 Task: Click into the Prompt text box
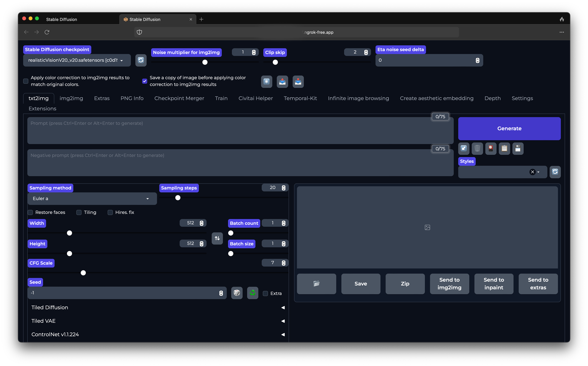(x=240, y=130)
